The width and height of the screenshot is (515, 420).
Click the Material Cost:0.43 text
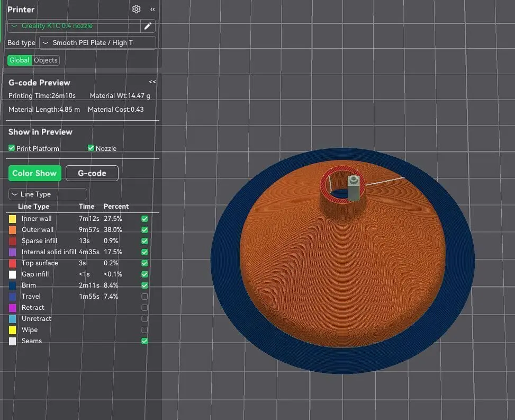(115, 110)
